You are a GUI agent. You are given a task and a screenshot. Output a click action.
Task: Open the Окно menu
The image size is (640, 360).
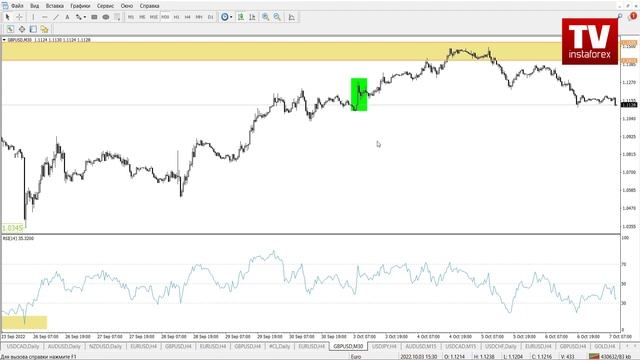tap(127, 6)
